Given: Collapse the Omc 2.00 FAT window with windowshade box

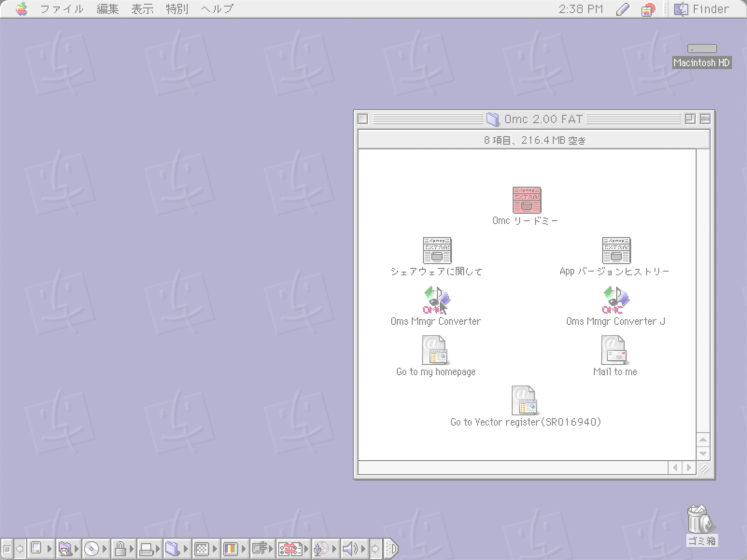Looking at the screenshot, I should pyautogui.click(x=705, y=119).
